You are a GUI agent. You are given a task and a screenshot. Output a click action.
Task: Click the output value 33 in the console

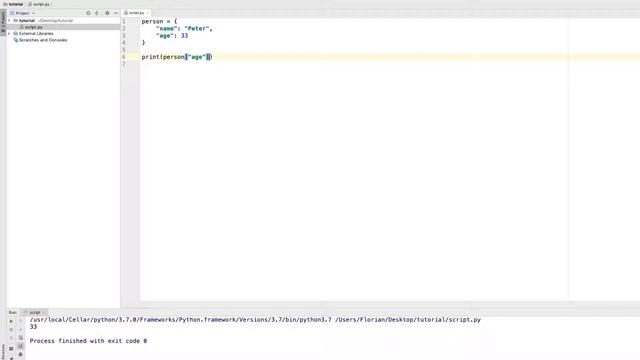tap(33, 327)
